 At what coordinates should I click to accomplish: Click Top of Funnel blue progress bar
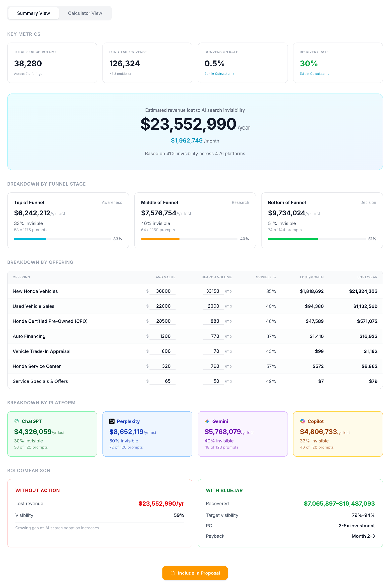click(30, 239)
